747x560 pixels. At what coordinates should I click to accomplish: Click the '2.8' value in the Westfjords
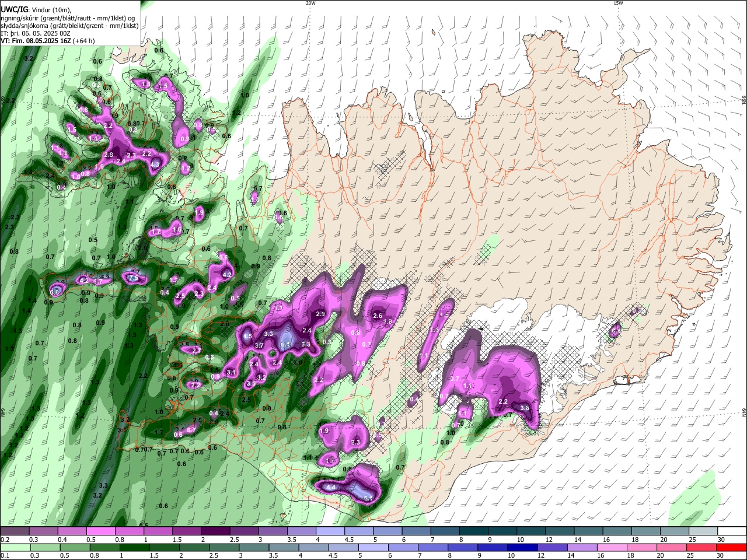pyautogui.click(x=109, y=155)
